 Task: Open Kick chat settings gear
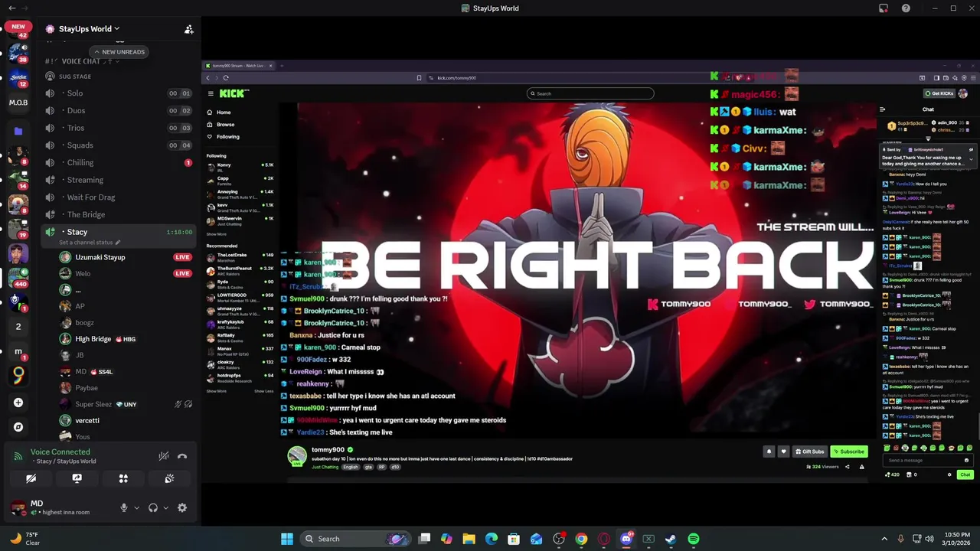(x=949, y=474)
